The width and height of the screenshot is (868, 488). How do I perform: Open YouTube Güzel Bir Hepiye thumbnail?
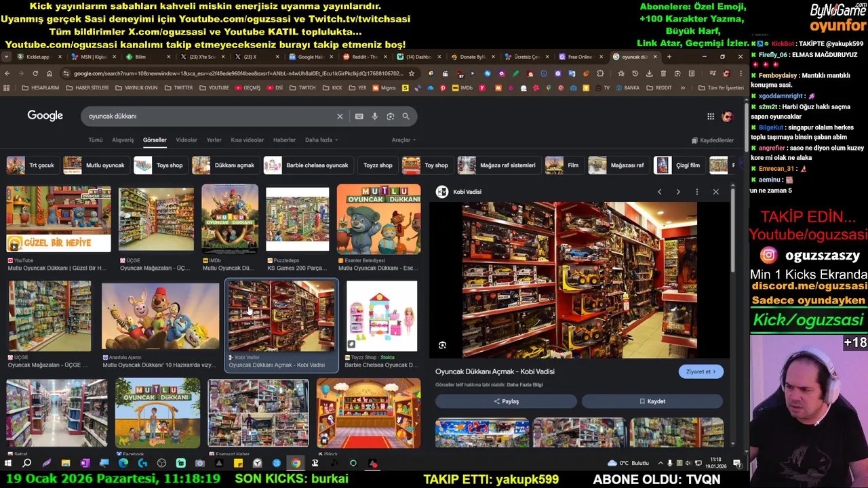[x=58, y=218]
